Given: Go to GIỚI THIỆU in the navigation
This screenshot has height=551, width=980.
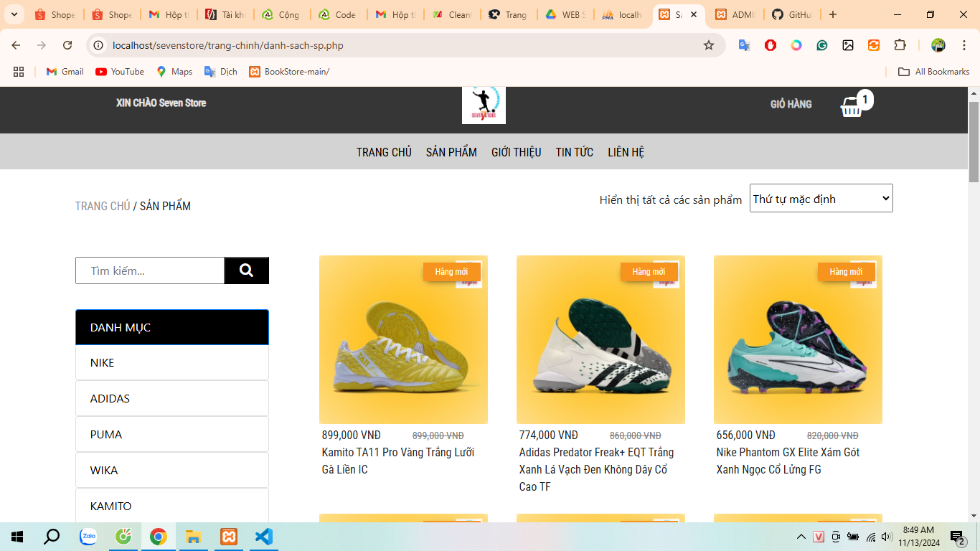Looking at the screenshot, I should point(517,152).
